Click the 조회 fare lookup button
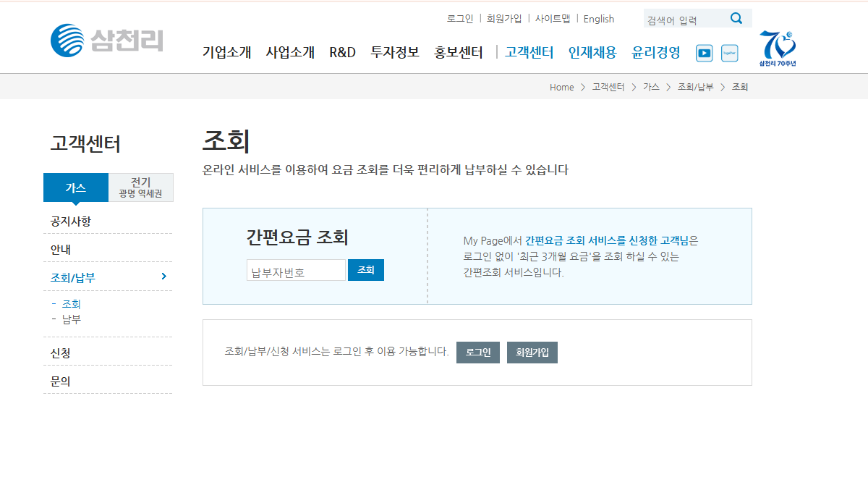 [365, 269]
